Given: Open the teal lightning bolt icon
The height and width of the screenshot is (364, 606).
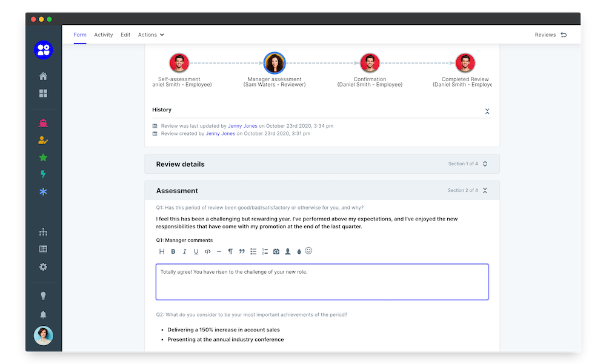Looking at the screenshot, I should (x=43, y=174).
